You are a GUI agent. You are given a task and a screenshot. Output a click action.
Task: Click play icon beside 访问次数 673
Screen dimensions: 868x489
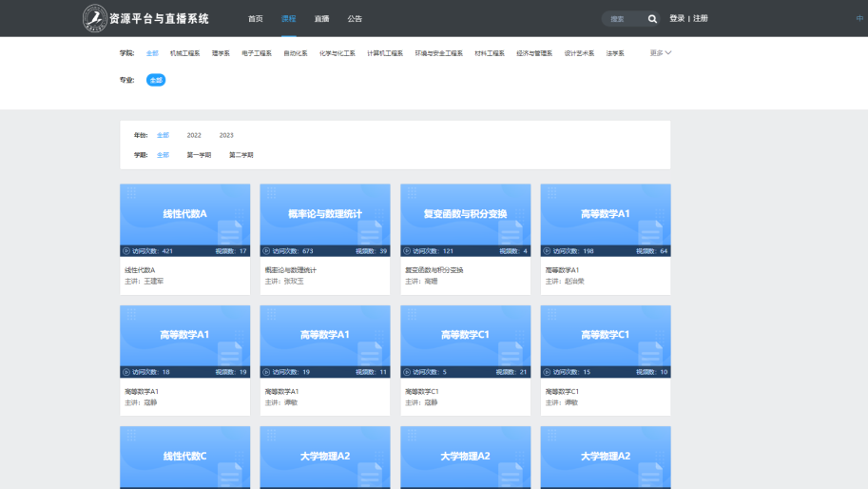[266, 251]
